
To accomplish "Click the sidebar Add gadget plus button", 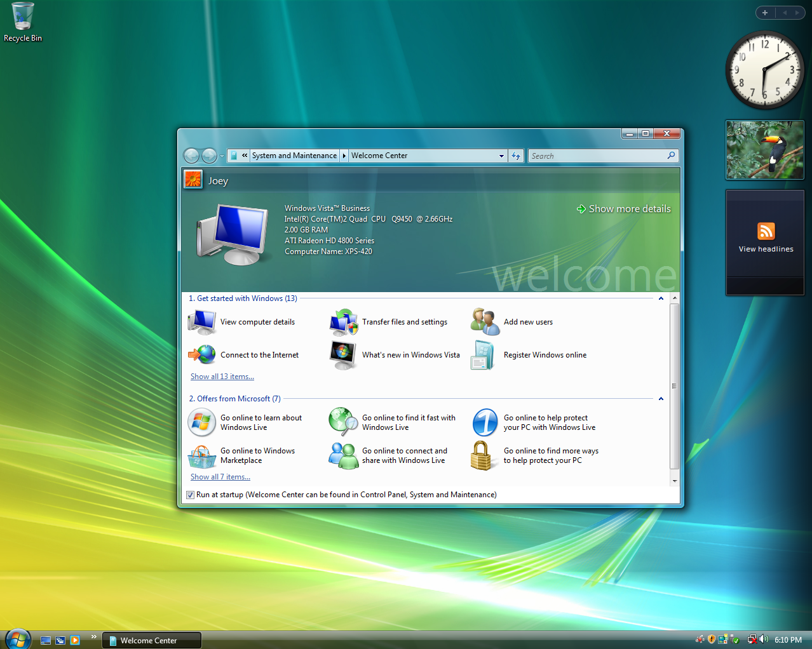I will tap(765, 13).
